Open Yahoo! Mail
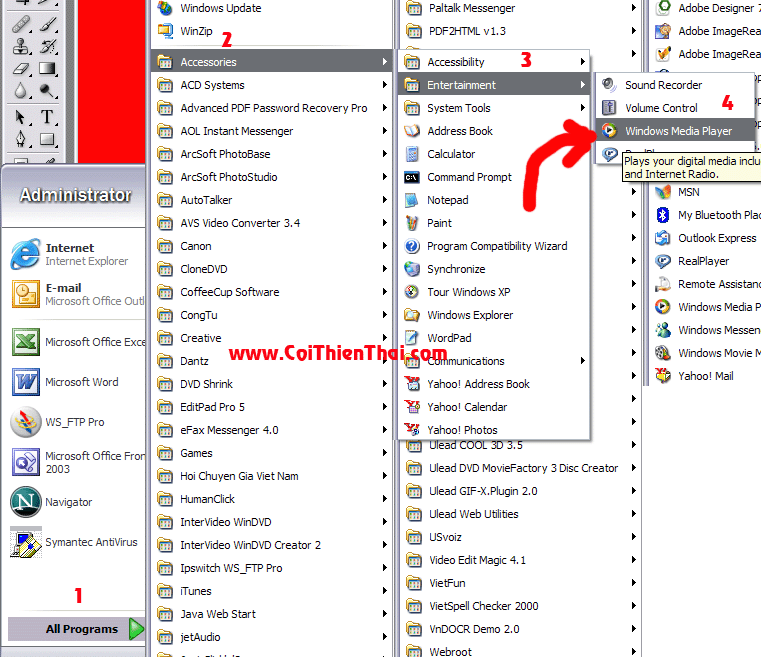 707,376
